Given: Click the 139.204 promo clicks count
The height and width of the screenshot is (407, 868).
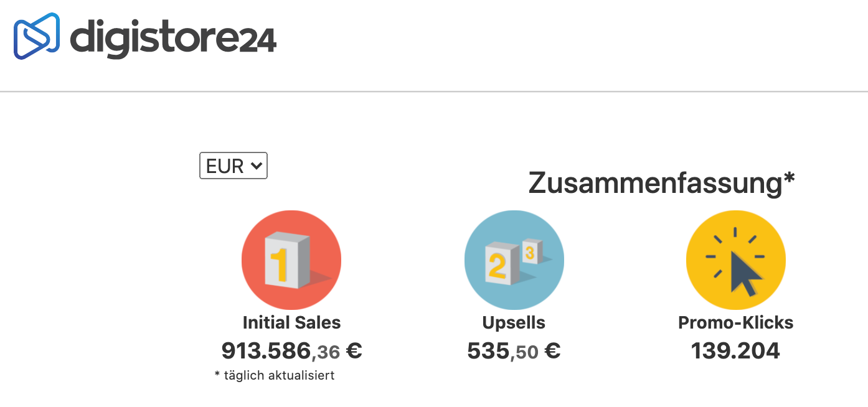Looking at the screenshot, I should pos(735,351).
